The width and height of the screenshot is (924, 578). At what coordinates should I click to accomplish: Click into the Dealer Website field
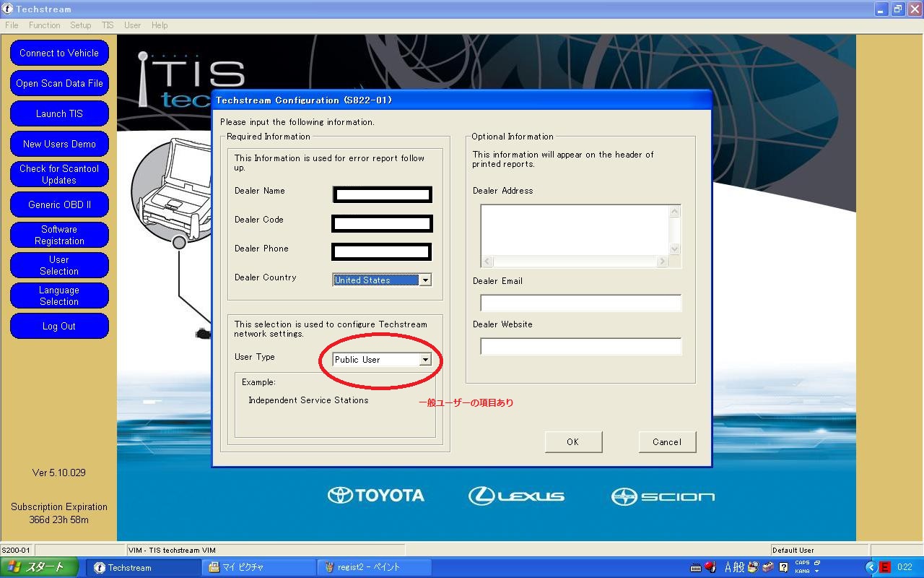click(581, 346)
